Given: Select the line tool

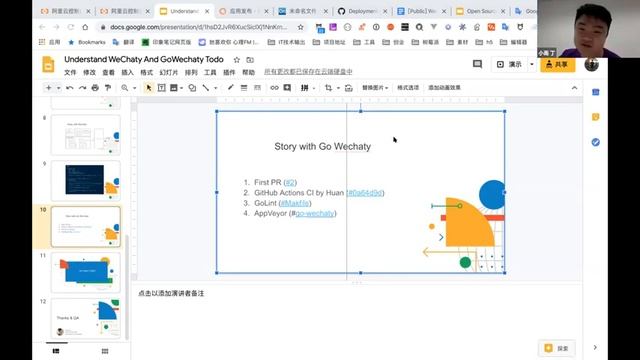Looking at the screenshot, I should pos(206,88).
